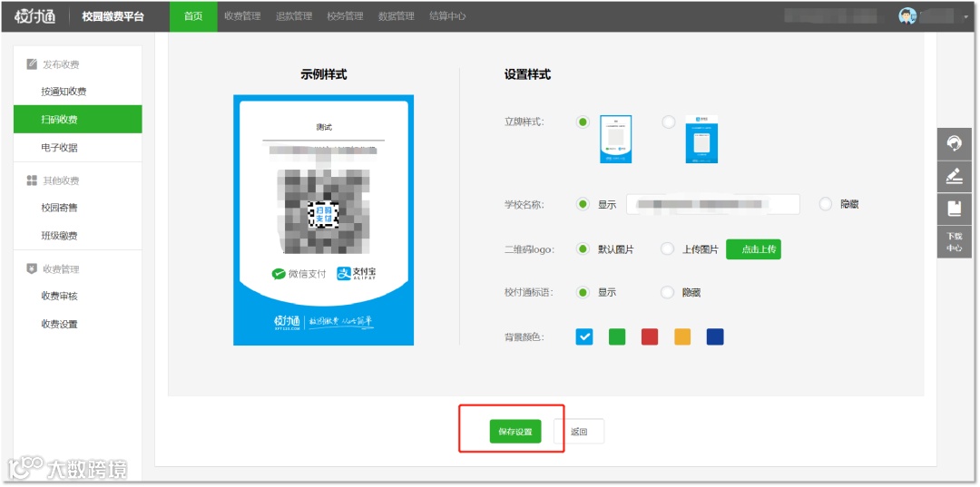Screen dimensions: 980x487
Task: Click the white stand style thumbnail
Action: point(615,140)
